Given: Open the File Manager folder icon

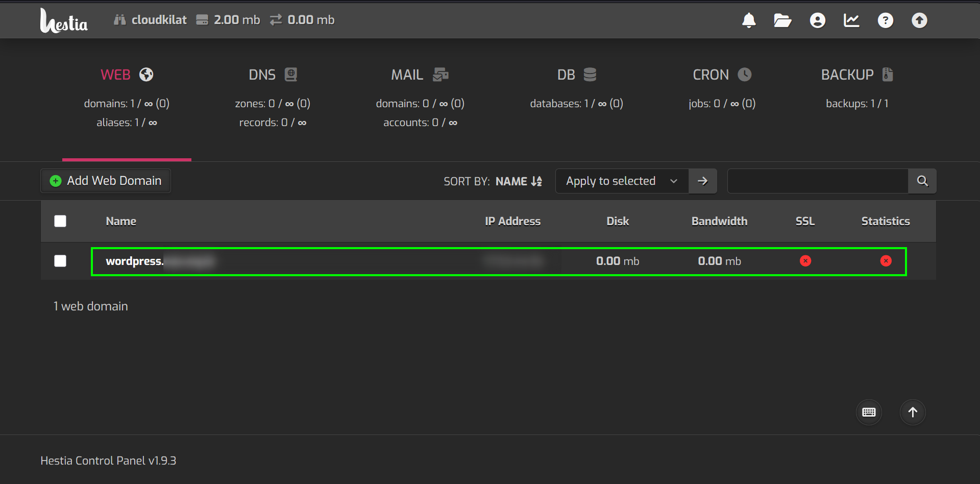Looking at the screenshot, I should point(782,20).
